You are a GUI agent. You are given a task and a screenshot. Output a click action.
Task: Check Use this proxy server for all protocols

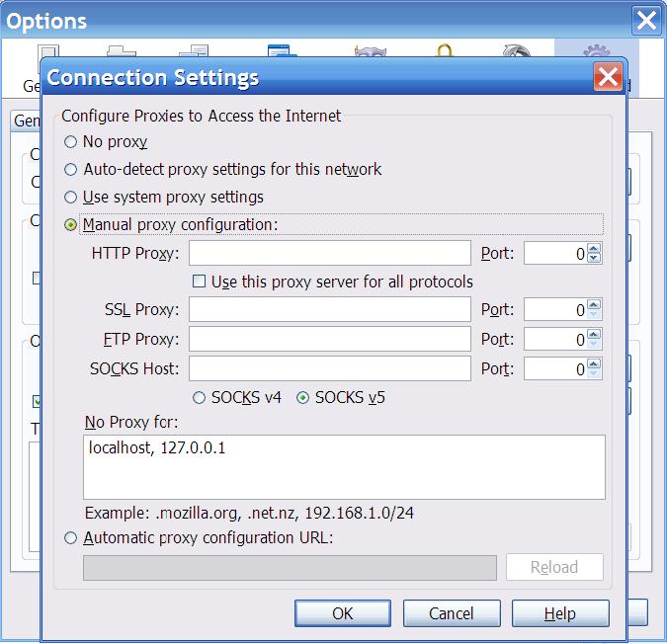point(199,282)
